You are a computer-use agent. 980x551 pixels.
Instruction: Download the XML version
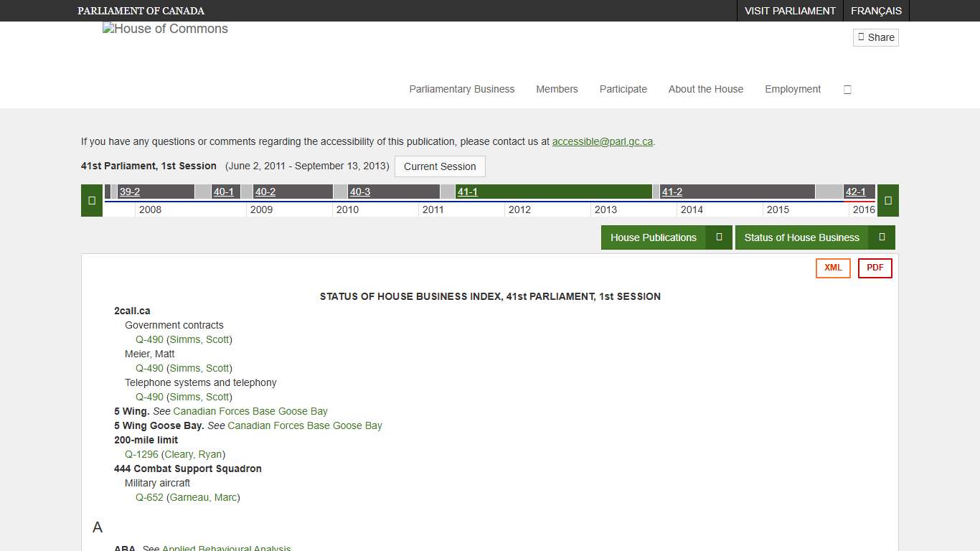[833, 268]
